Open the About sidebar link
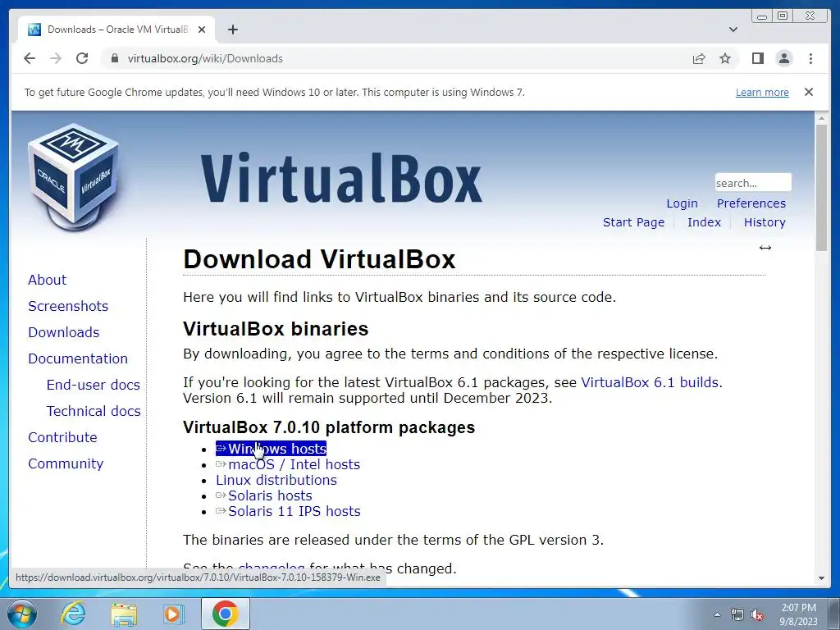Screen dimensions: 840x630 click(x=47, y=280)
